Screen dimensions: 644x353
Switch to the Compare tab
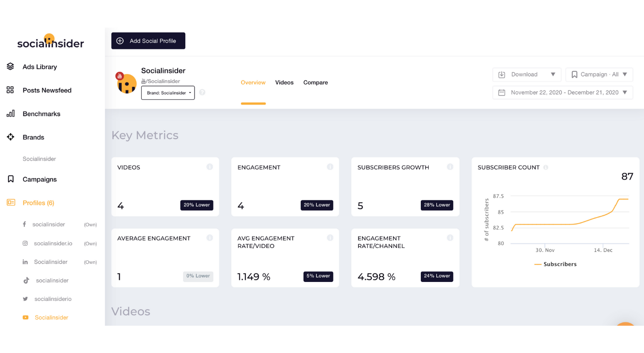pos(315,83)
